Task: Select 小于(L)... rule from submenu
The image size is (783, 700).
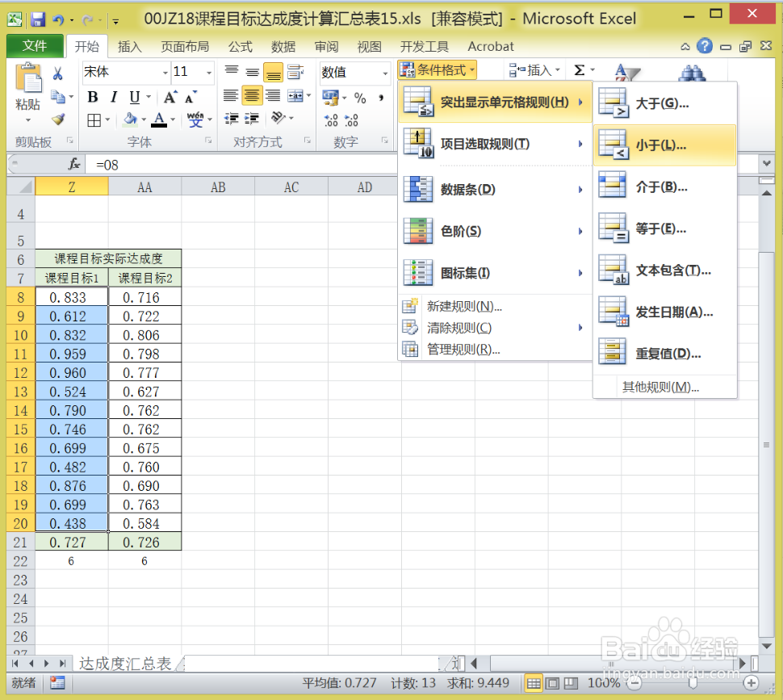Action: [664, 145]
